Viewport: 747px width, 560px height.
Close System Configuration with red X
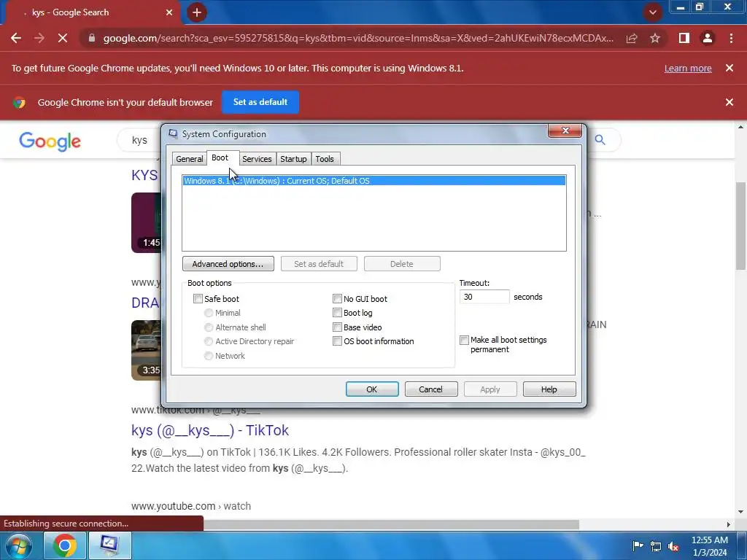pyautogui.click(x=565, y=131)
